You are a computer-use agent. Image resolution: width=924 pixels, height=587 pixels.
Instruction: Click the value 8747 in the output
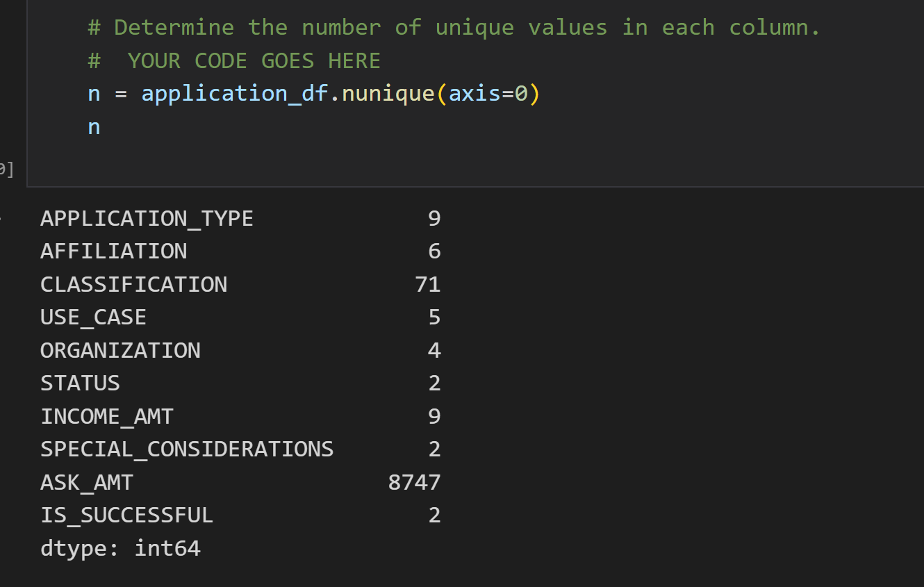point(414,483)
